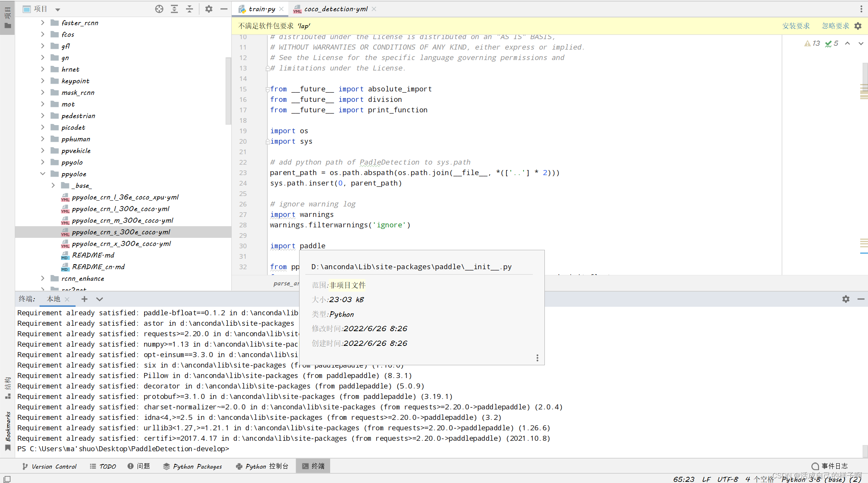This screenshot has width=868, height=483.
Task: Select ppyoloe_crn_x_300e_coco.yml in project tree
Action: point(121,244)
